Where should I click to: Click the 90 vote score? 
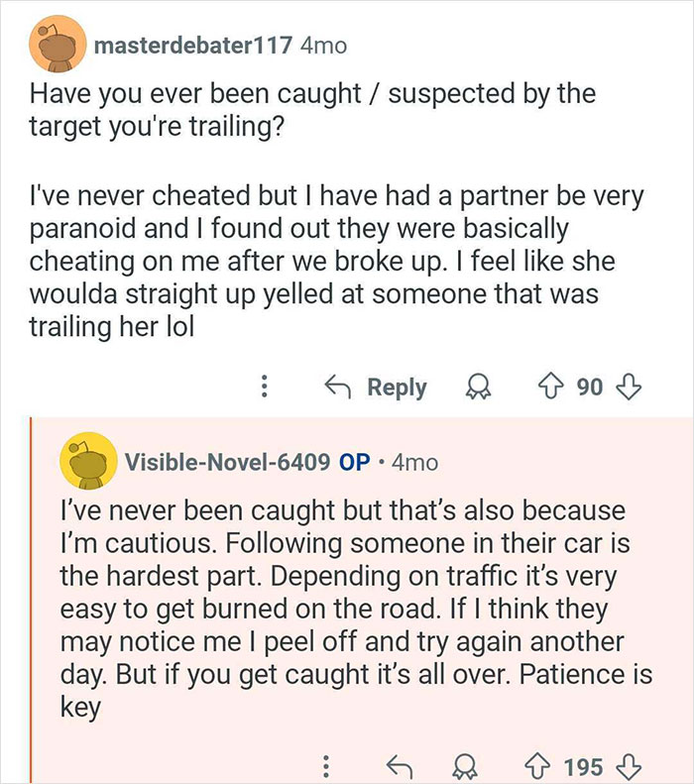pyautogui.click(x=589, y=387)
